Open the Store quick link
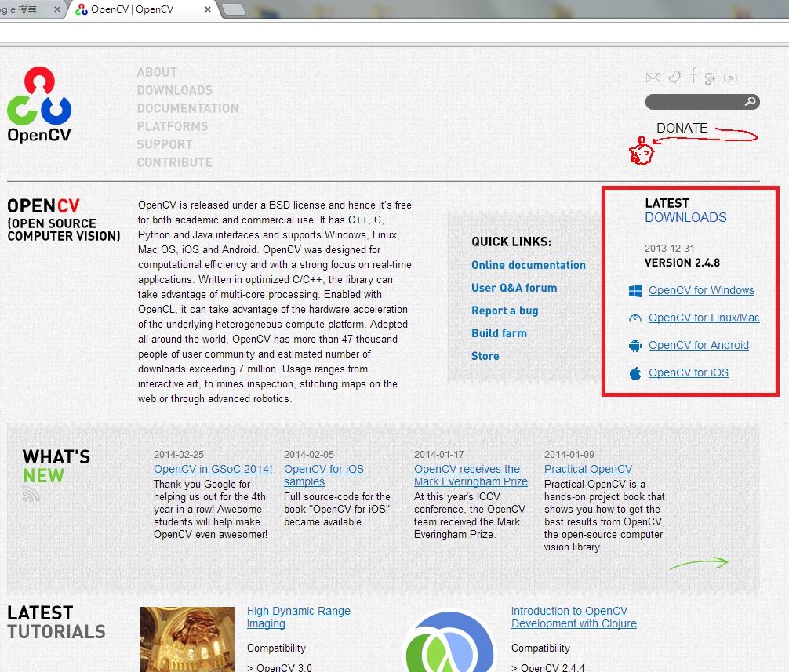 (485, 356)
